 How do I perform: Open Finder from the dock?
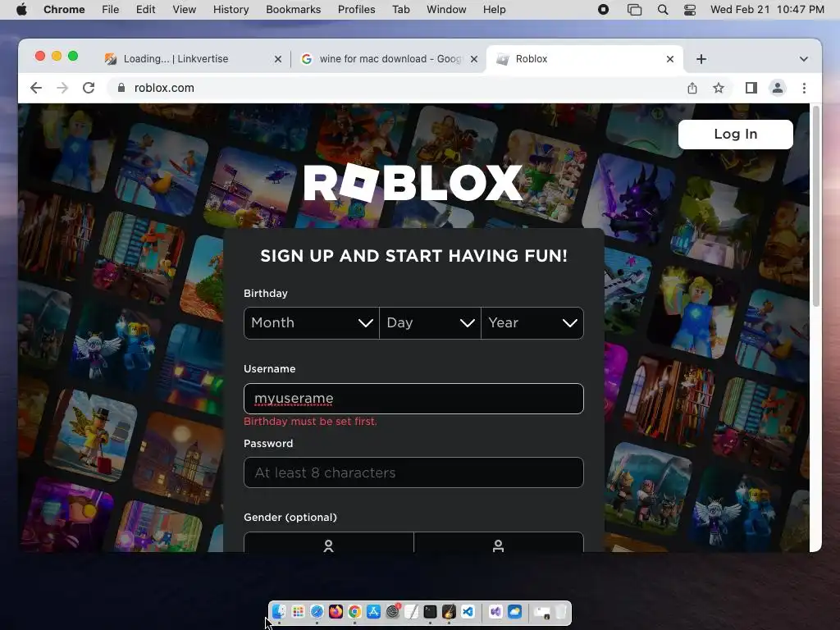[x=279, y=612]
